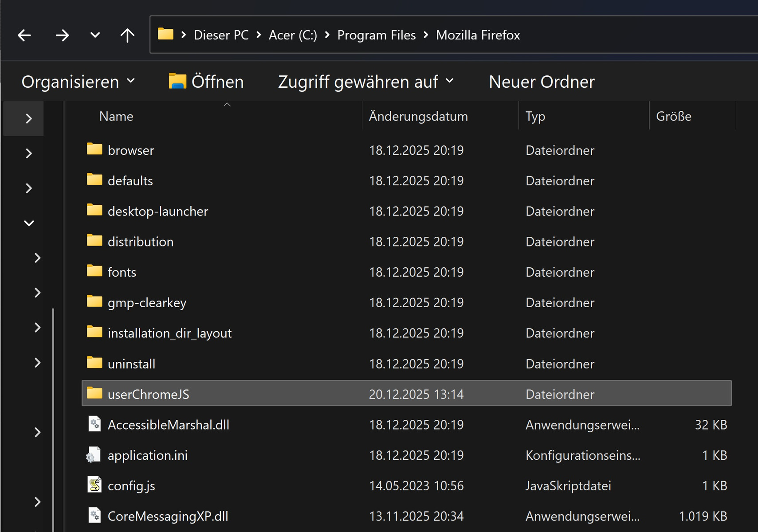The image size is (758, 532).
Task: Click the AccessibleMarshal.dll file icon
Action: tap(94, 424)
